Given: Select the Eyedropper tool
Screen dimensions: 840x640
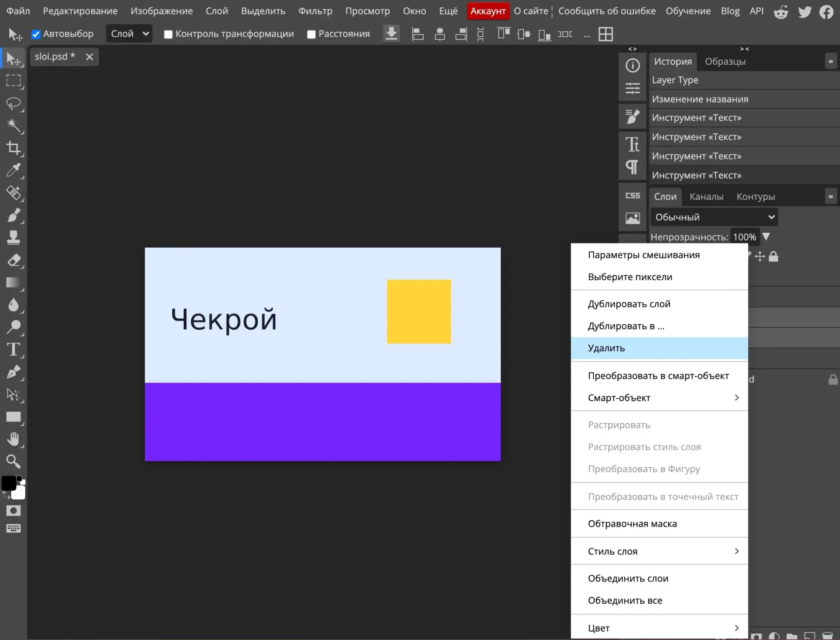Looking at the screenshot, I should pos(14,170).
